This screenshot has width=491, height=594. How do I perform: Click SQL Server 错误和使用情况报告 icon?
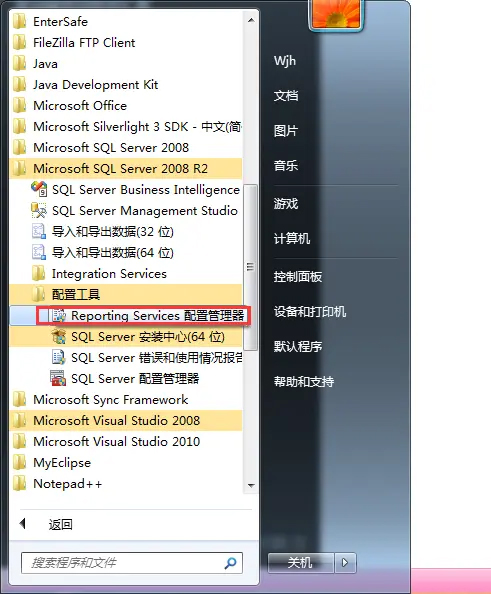click(x=59, y=357)
